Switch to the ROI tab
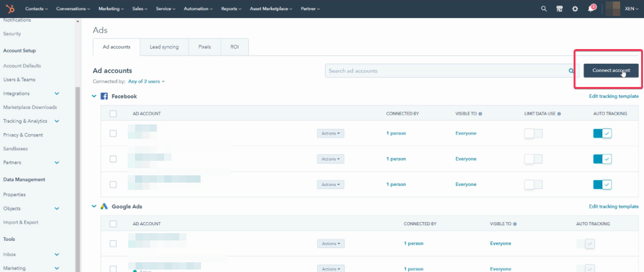 coord(235,47)
